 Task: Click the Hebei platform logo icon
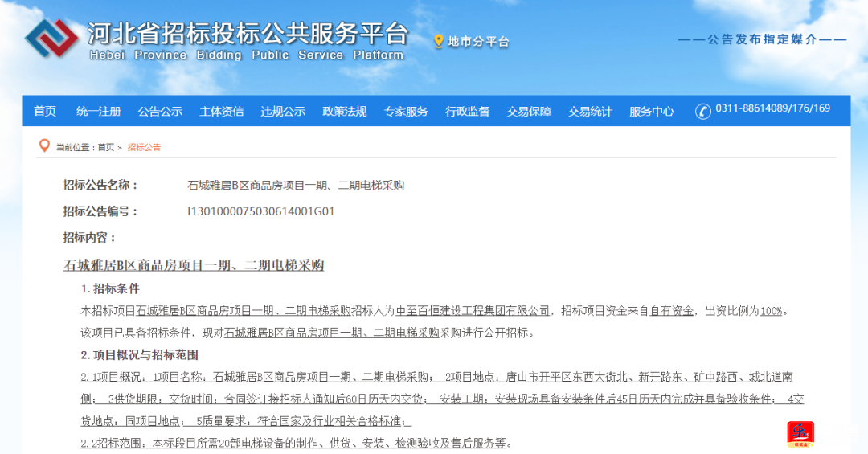51,40
